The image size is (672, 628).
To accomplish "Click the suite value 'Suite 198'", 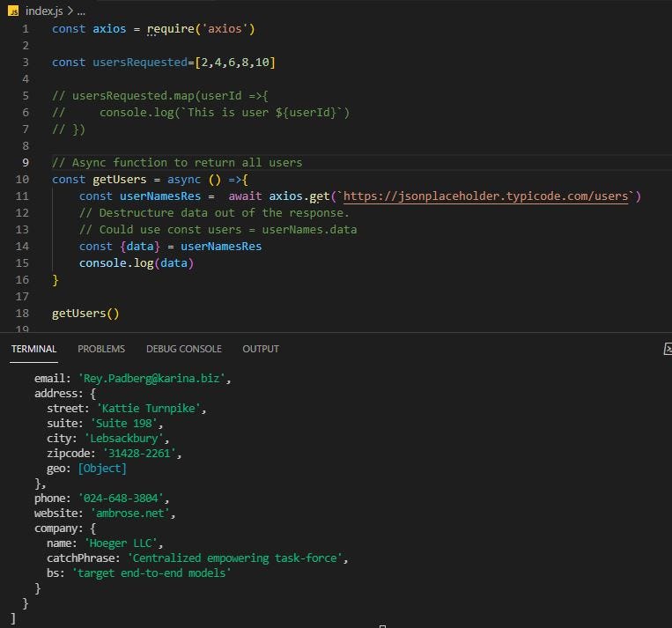I will pyautogui.click(x=124, y=424).
